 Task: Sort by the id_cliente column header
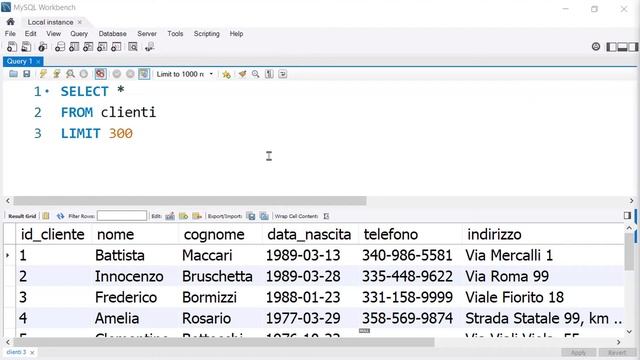point(53,234)
